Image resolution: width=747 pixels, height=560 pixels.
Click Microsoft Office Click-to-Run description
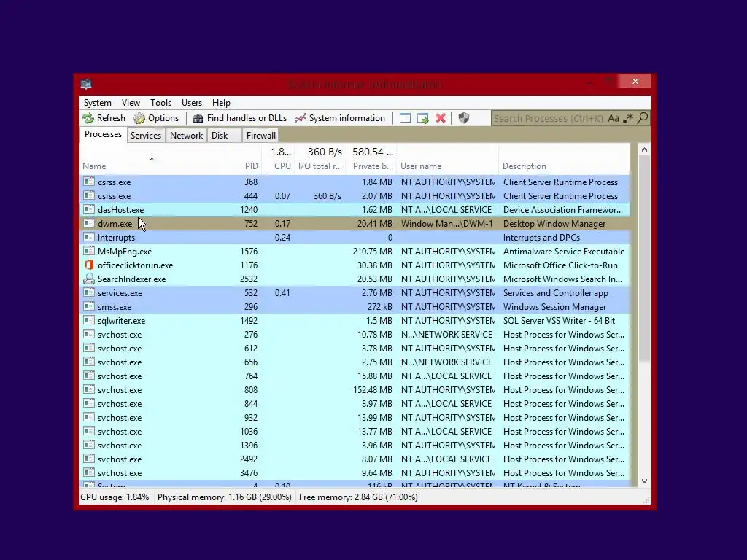560,265
